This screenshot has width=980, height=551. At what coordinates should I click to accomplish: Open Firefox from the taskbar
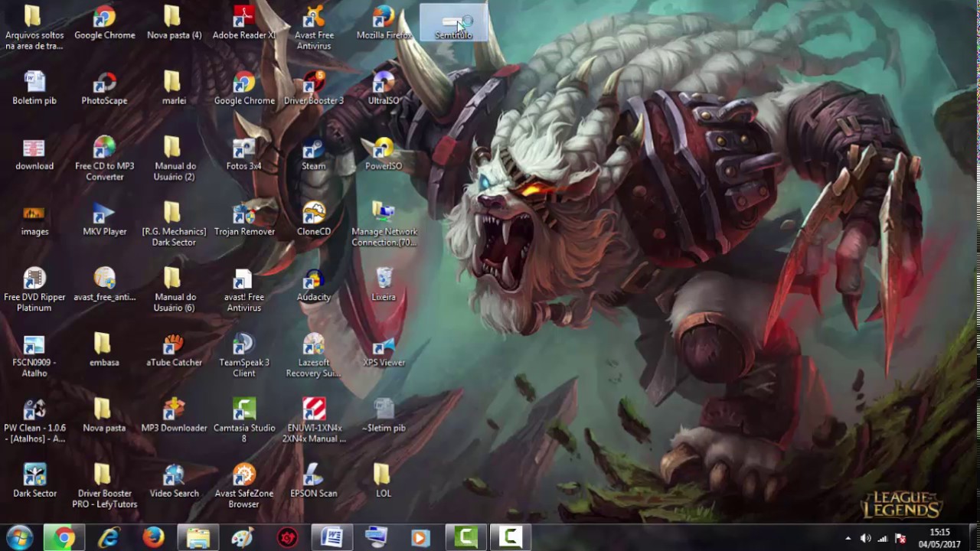pos(153,538)
